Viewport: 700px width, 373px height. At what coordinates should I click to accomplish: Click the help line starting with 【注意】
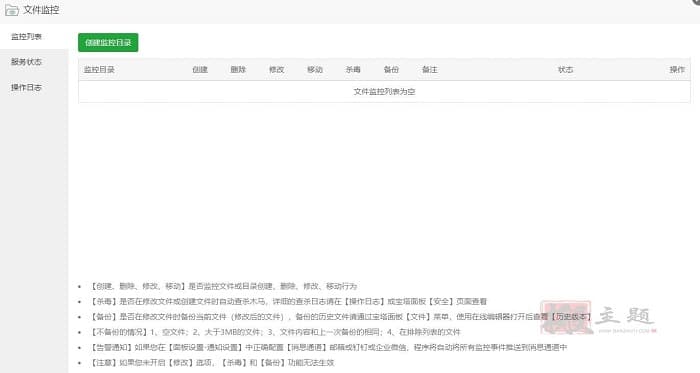pyautogui.click(x=212, y=363)
